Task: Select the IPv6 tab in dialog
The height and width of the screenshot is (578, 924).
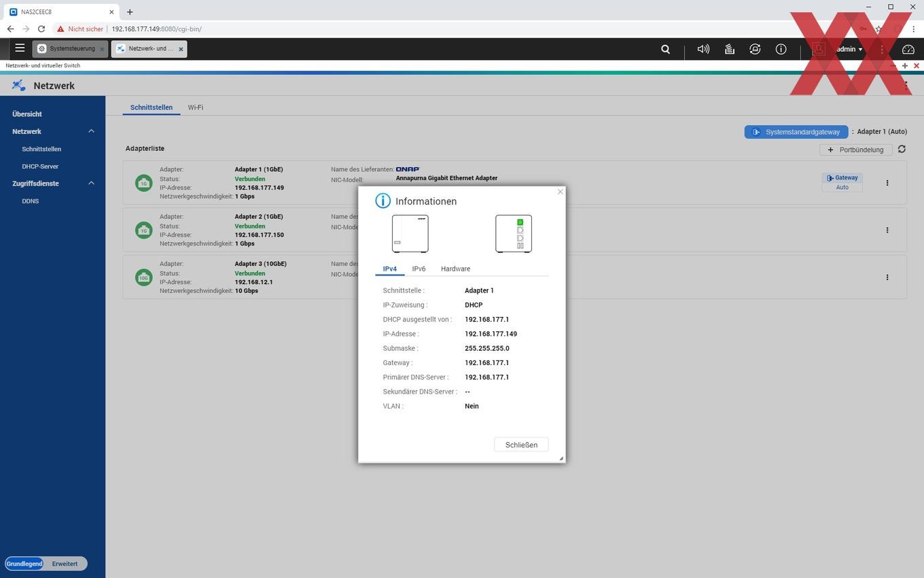Action: [x=419, y=269]
